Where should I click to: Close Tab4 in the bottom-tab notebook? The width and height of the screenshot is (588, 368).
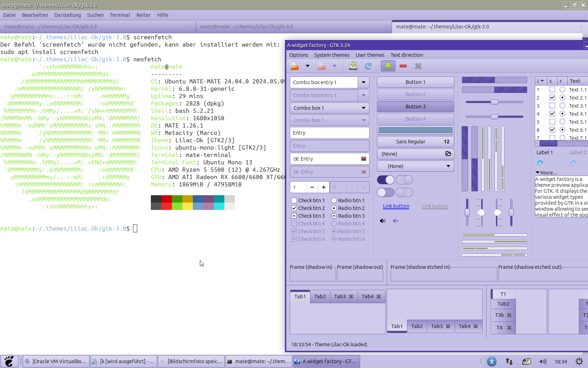[476, 326]
